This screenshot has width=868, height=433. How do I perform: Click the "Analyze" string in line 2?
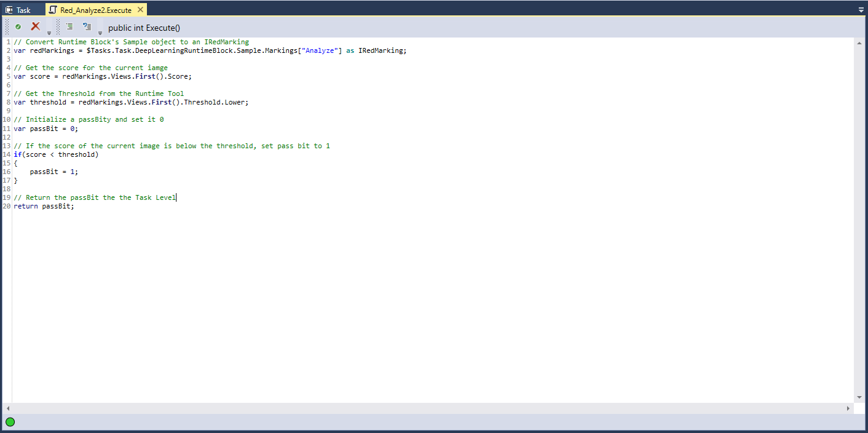coord(322,50)
